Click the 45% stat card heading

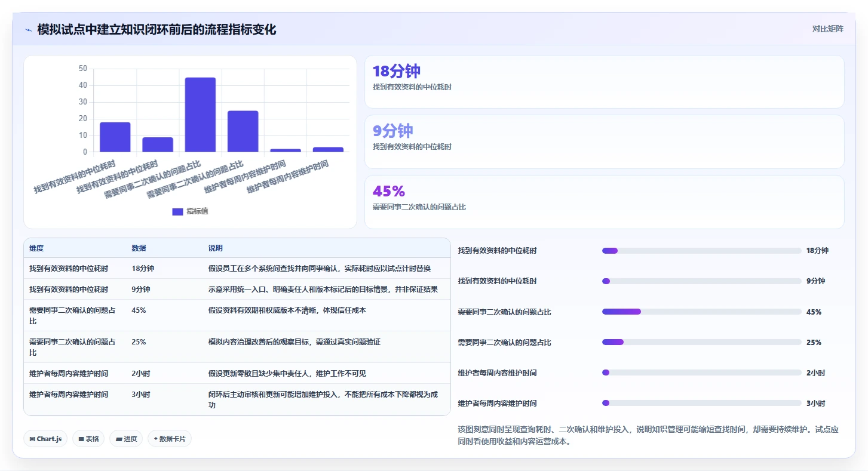click(x=389, y=191)
